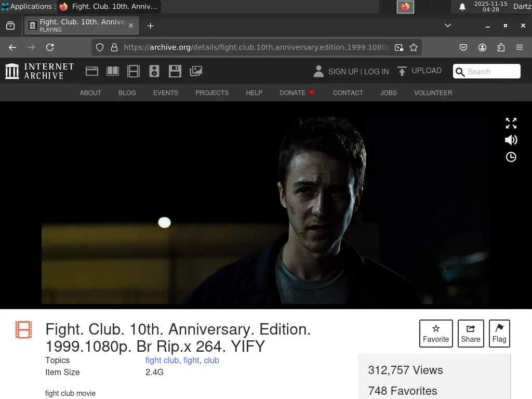Click LOG IN link

coord(377,72)
